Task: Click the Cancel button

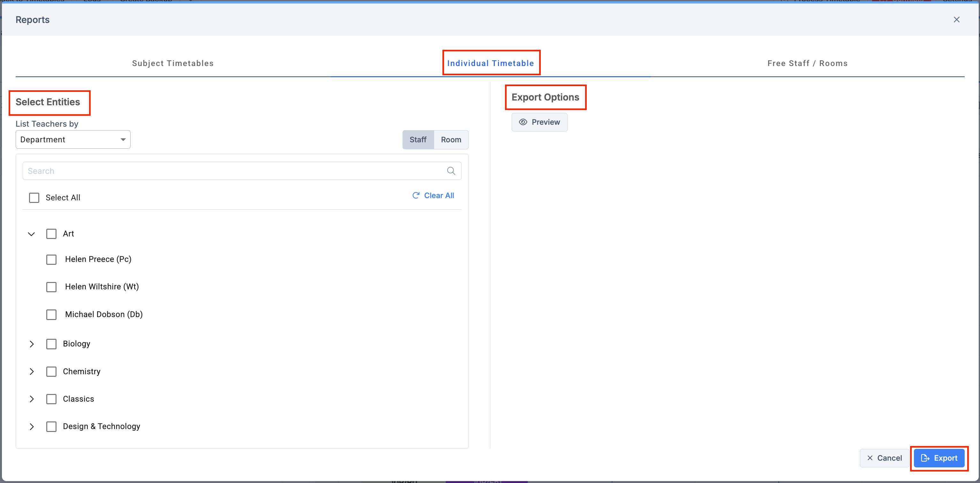Action: click(x=884, y=458)
